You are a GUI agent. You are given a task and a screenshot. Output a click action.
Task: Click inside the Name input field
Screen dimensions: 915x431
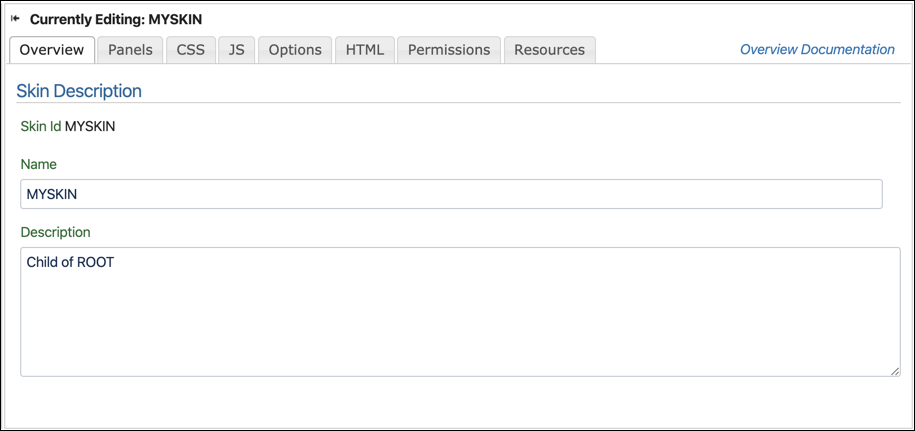tap(451, 194)
